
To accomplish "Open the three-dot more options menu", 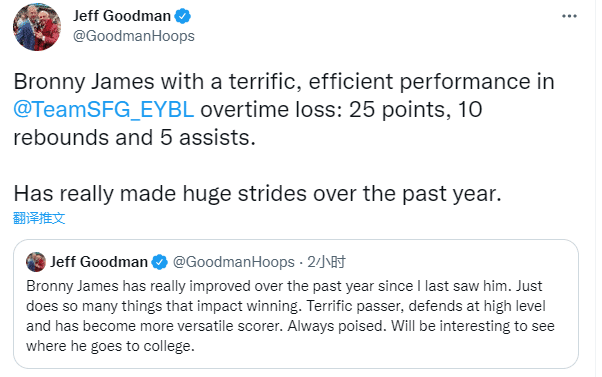I will [x=569, y=16].
